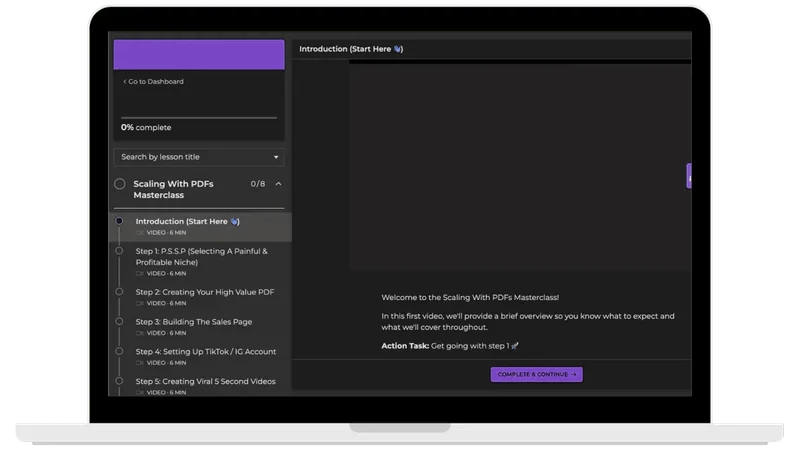Select the Step 5 lesson progress circle
Viewport: 800px width, 450px height.
click(x=119, y=381)
